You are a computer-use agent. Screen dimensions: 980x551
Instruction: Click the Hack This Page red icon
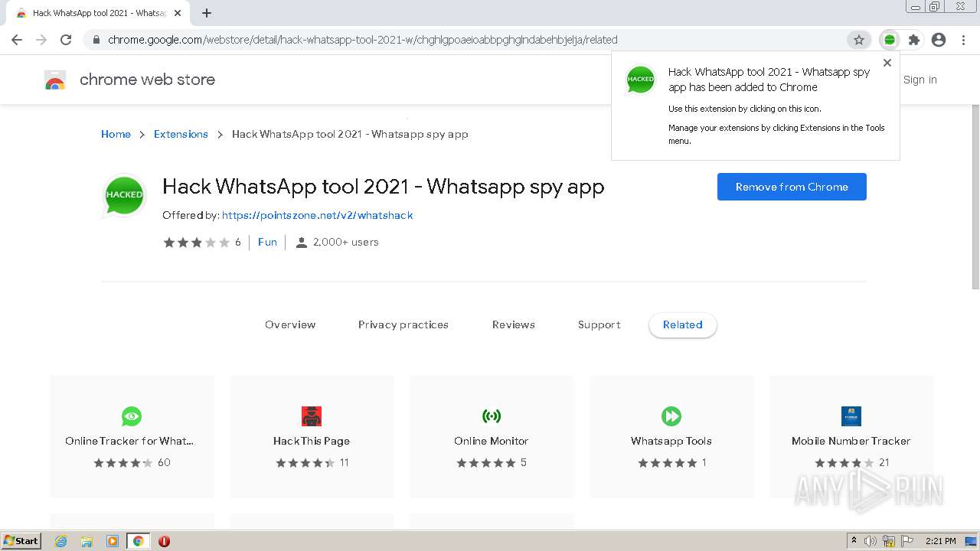pos(312,416)
